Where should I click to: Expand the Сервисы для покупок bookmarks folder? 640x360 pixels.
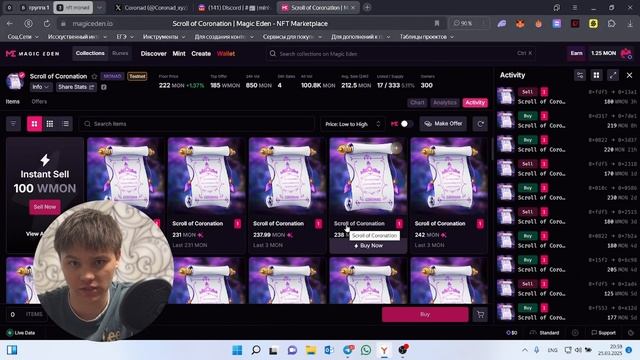click(x=292, y=37)
